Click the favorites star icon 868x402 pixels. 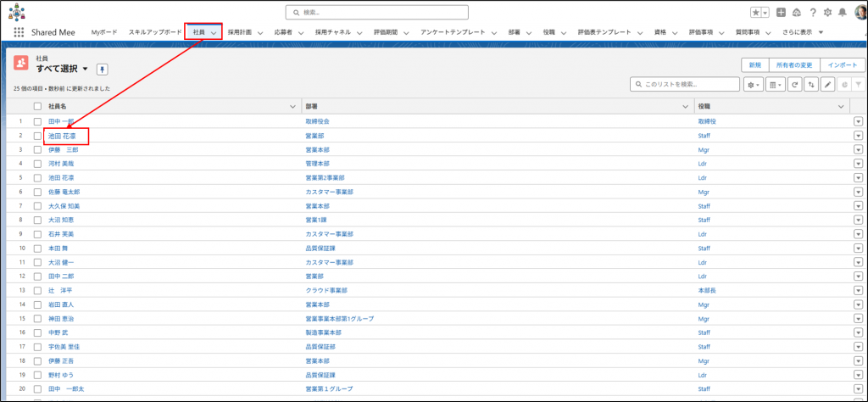755,13
